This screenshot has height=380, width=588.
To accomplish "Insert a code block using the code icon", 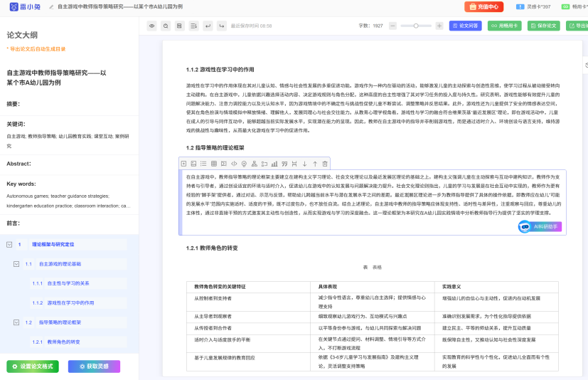I will click(234, 164).
